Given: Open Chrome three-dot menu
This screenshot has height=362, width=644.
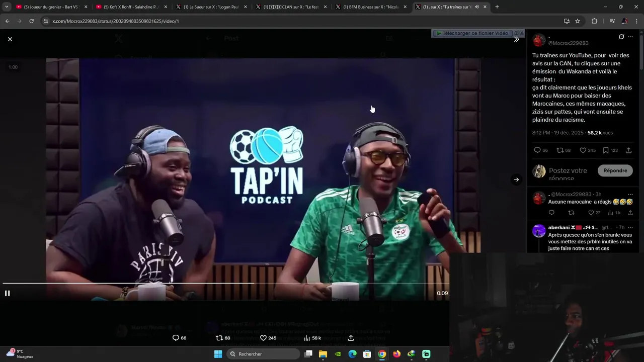Looking at the screenshot, I should coord(636,21).
